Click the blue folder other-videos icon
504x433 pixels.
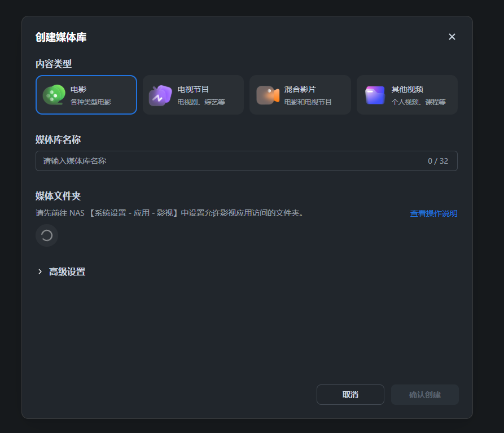375,95
